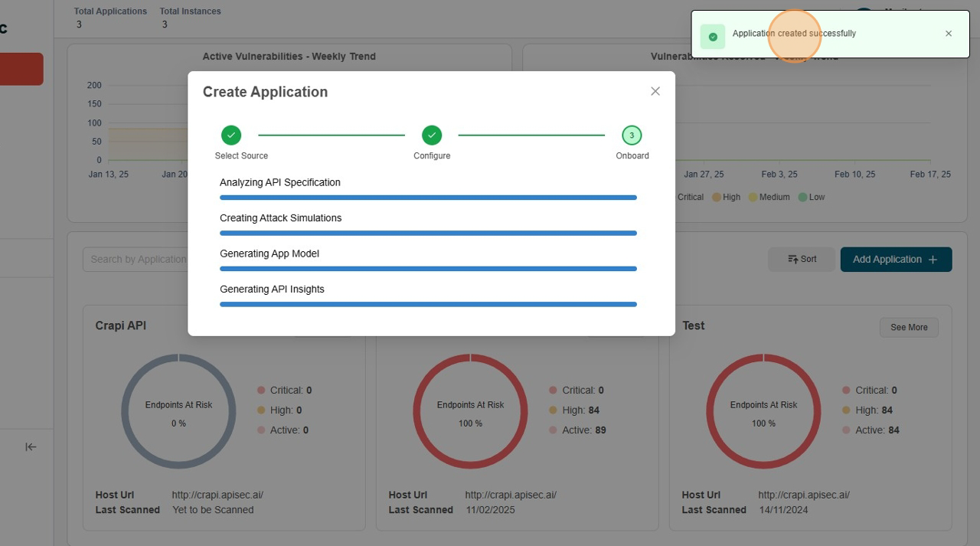Click the Sort button
The image size is (980, 546).
802,260
